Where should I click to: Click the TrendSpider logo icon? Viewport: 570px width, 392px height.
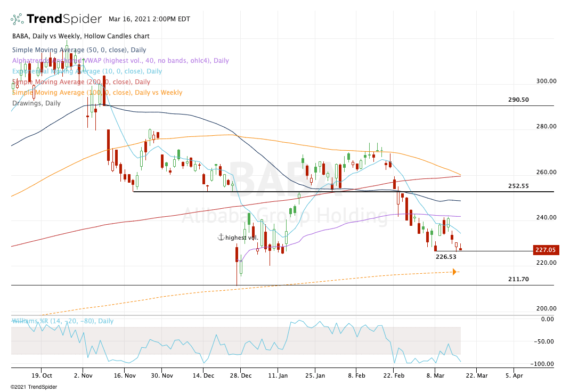[x=17, y=19]
